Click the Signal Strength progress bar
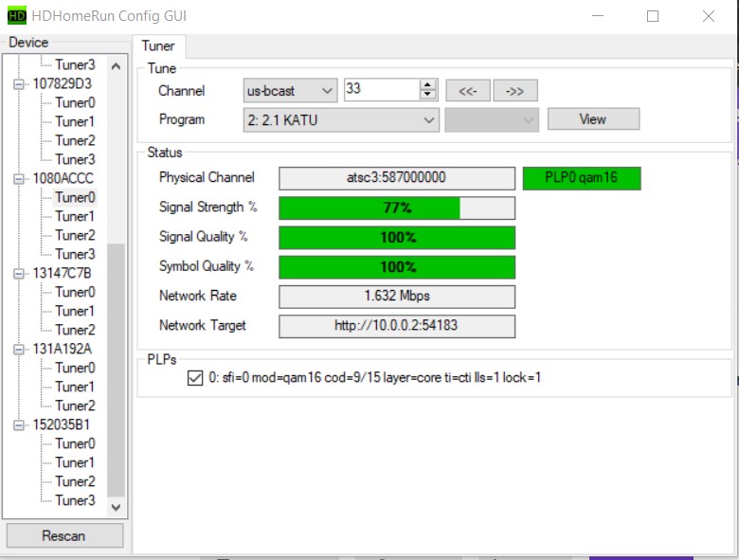Image resolution: width=739 pixels, height=560 pixels. pos(397,208)
